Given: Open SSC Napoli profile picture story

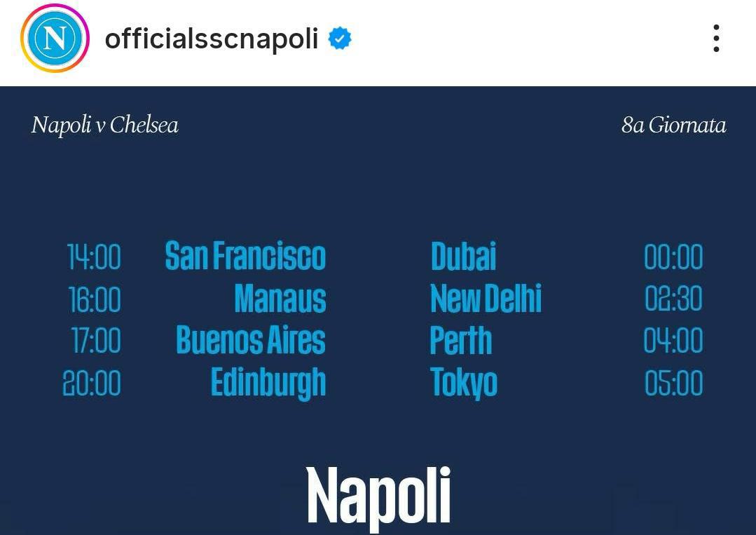Looking at the screenshot, I should (55, 39).
